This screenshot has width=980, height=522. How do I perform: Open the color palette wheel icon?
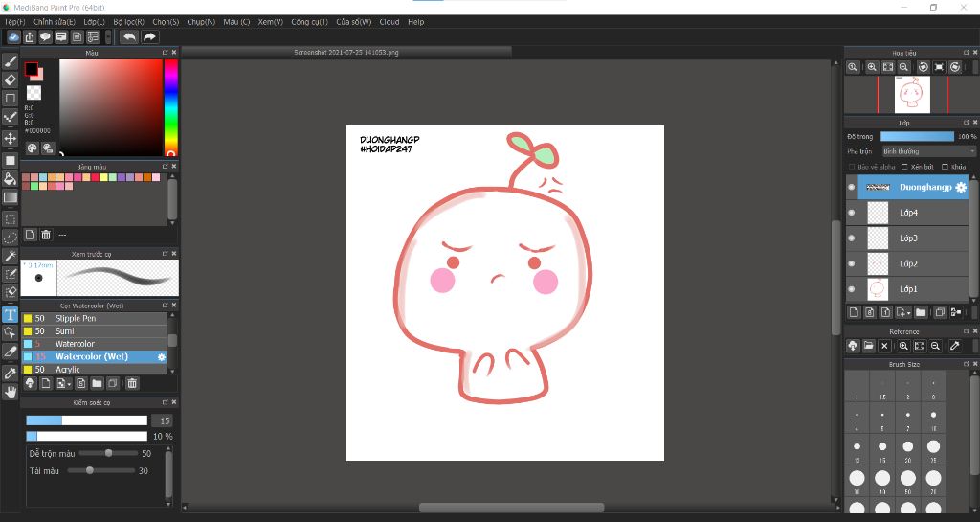point(32,148)
